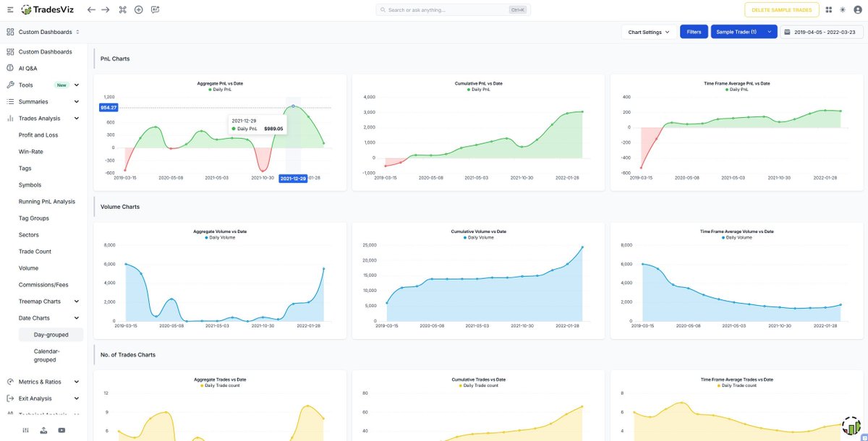Collapse the Trades Analysis chevron
Viewport: 868px width, 441px height.
point(77,119)
